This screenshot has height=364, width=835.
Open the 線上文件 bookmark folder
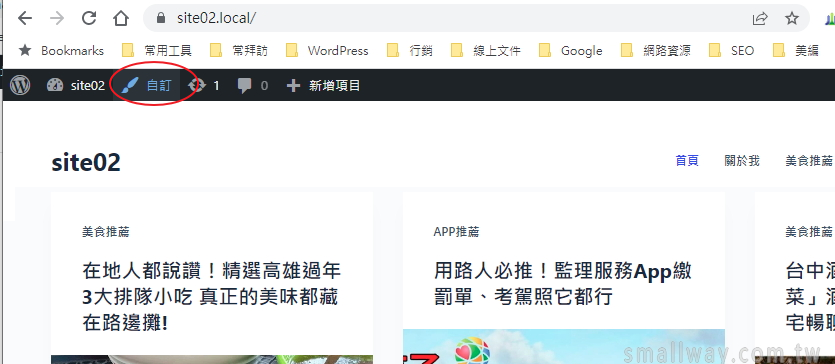pos(486,51)
